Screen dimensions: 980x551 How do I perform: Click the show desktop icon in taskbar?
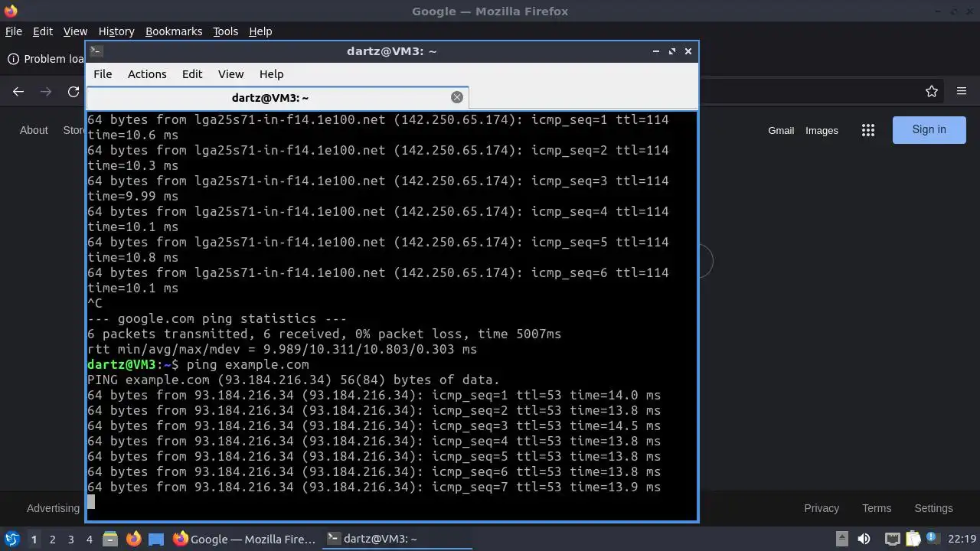click(156, 539)
